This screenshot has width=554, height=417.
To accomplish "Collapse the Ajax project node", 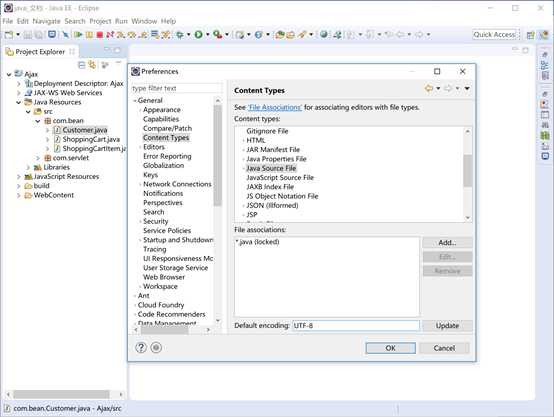I will pyautogui.click(x=9, y=74).
